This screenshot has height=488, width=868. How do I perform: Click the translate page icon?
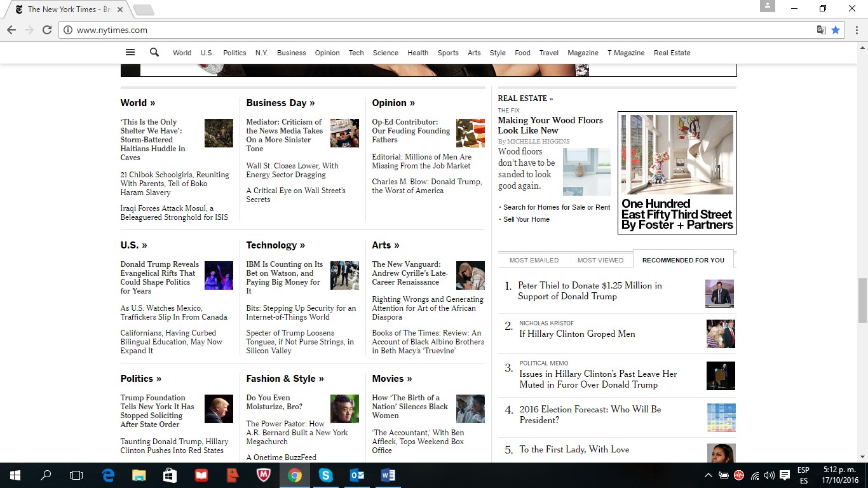(x=822, y=30)
